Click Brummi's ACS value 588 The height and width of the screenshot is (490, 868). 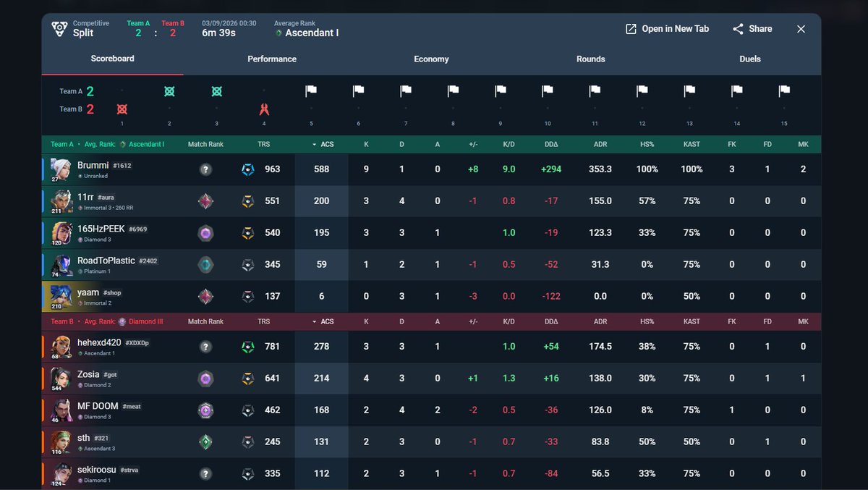(322, 169)
